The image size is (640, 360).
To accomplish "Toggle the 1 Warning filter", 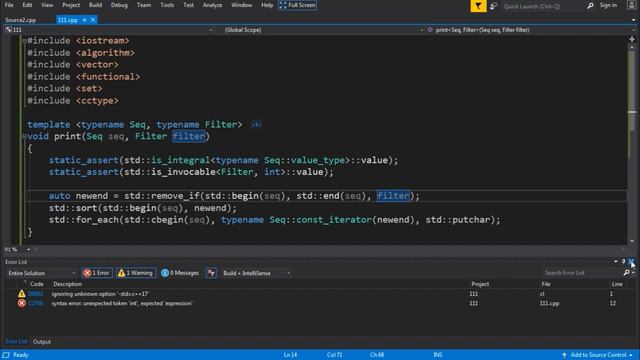I will (x=136, y=273).
